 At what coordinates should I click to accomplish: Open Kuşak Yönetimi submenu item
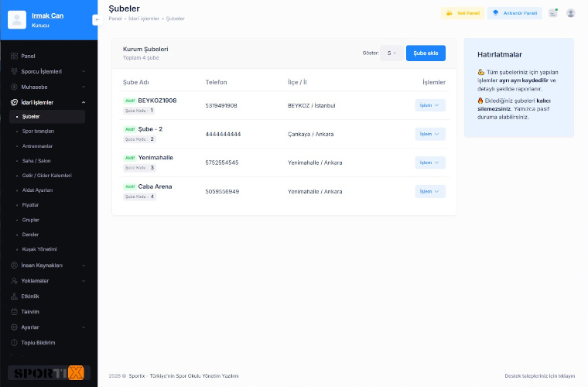(39, 249)
